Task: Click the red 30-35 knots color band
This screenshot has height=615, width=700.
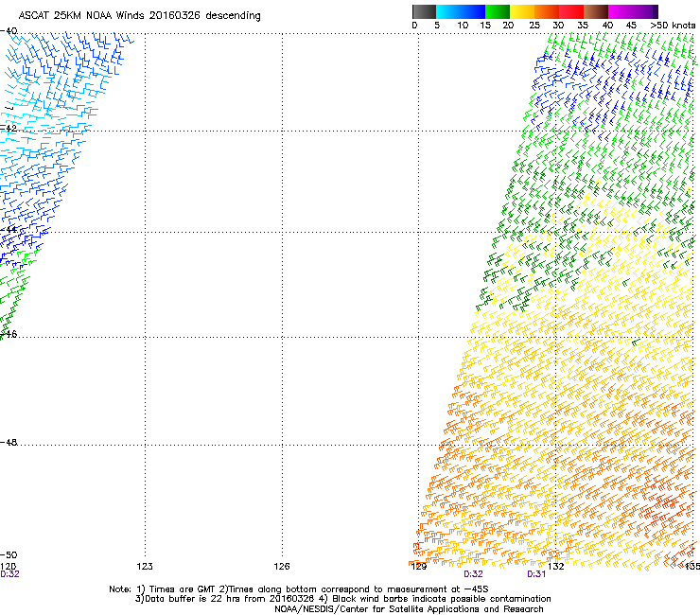Action: tap(571, 11)
